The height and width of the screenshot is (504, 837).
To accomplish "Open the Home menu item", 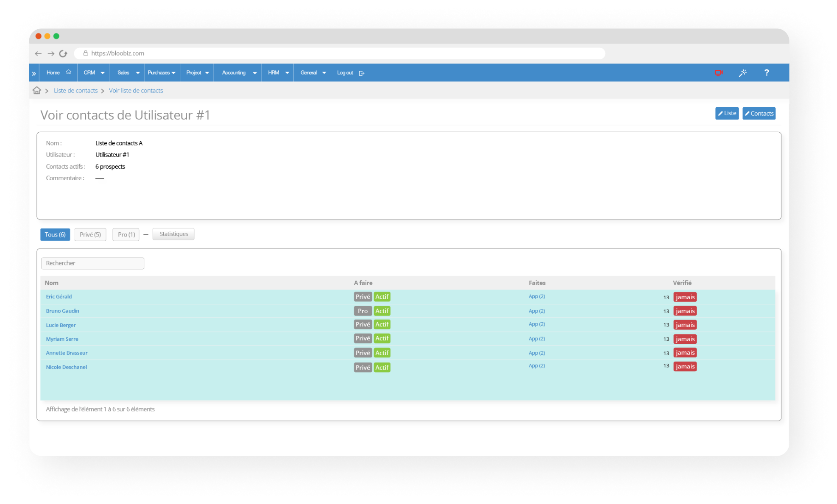I will click(59, 72).
